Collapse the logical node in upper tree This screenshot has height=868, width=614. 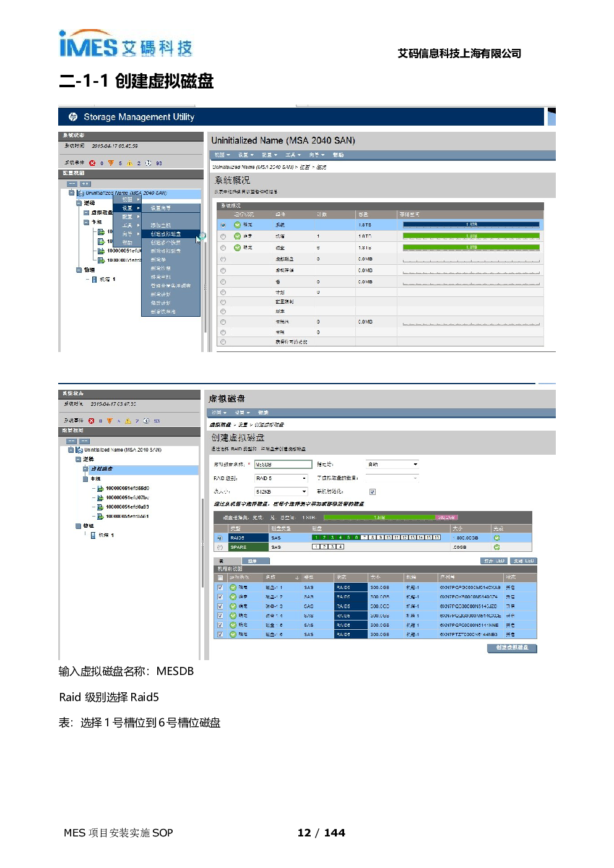click(x=79, y=202)
